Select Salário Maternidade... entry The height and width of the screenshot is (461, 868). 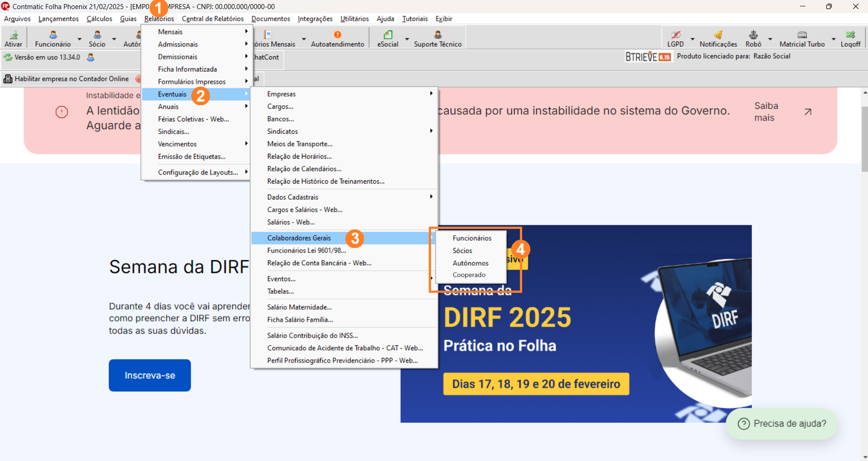(x=344, y=307)
